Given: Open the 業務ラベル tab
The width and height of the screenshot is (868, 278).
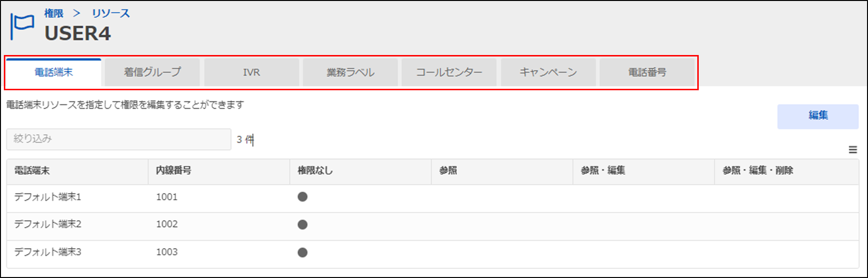Looking at the screenshot, I should tap(350, 72).
